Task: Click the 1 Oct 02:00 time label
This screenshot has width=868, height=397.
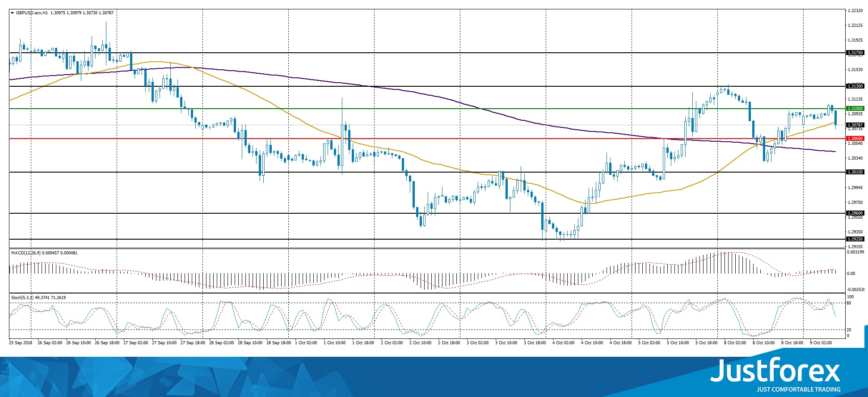Action: (306, 343)
